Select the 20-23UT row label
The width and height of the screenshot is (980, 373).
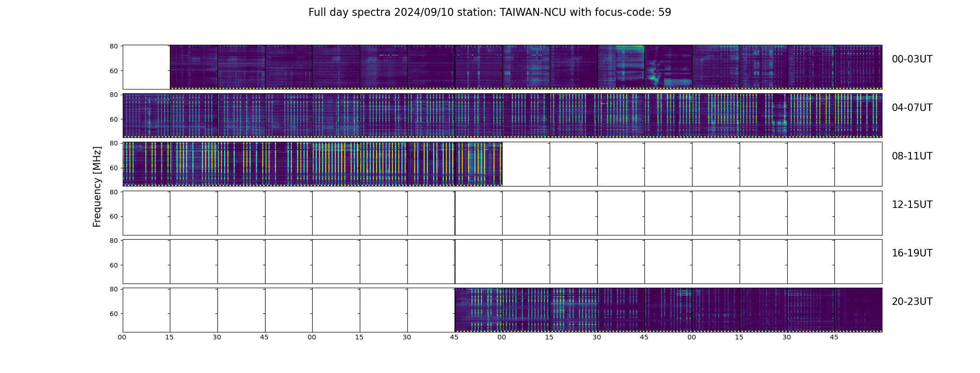(x=912, y=302)
